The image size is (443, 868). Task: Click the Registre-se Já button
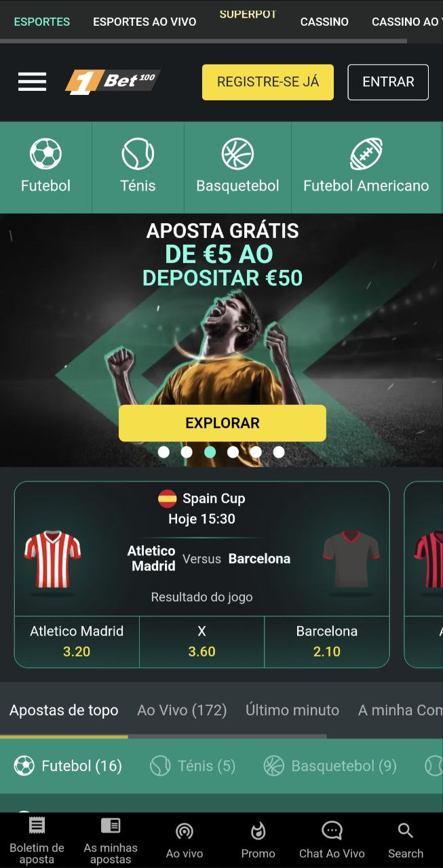(x=268, y=82)
